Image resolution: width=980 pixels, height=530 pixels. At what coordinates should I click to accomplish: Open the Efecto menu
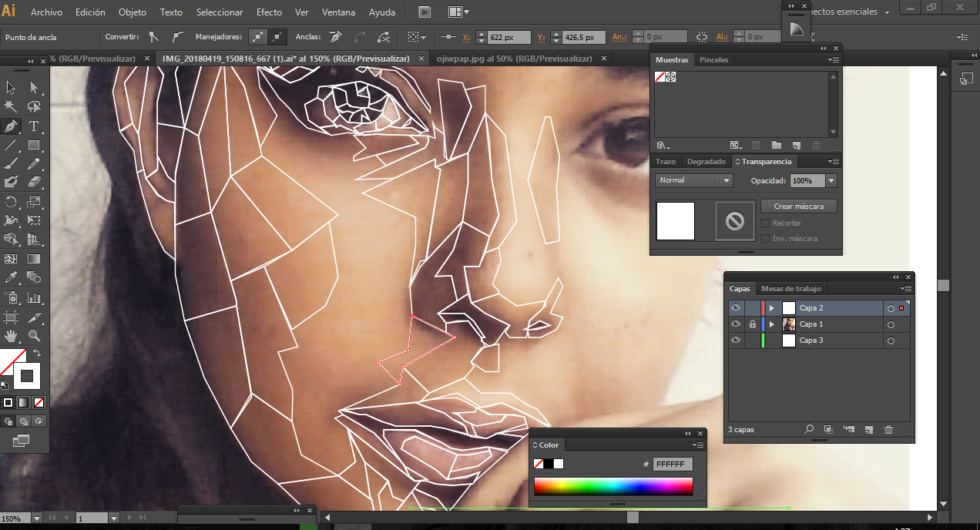[269, 12]
